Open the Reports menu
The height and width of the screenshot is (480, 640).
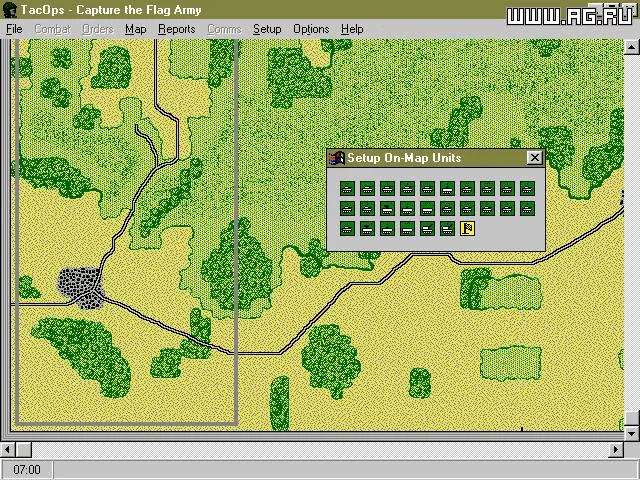177,29
